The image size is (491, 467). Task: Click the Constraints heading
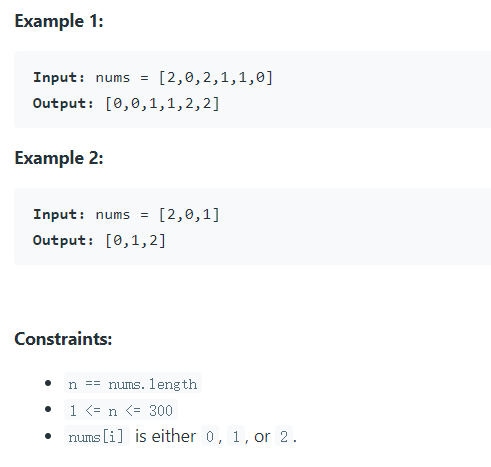click(63, 339)
